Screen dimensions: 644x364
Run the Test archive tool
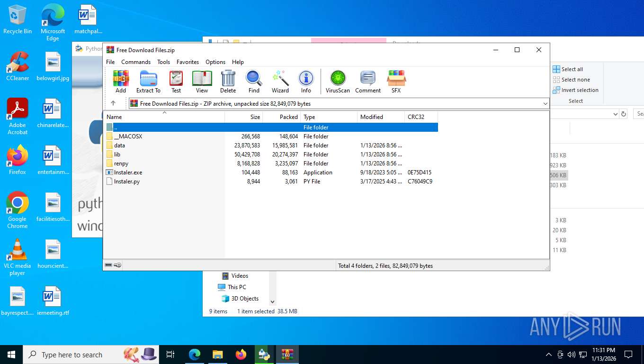[176, 82]
